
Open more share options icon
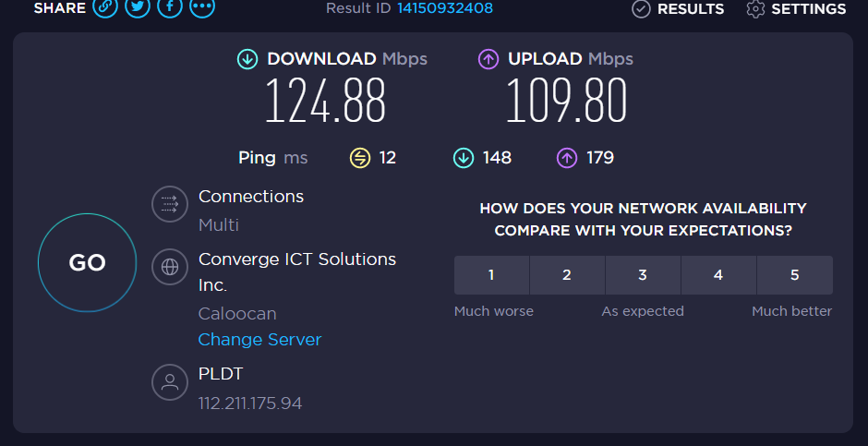coord(202,7)
